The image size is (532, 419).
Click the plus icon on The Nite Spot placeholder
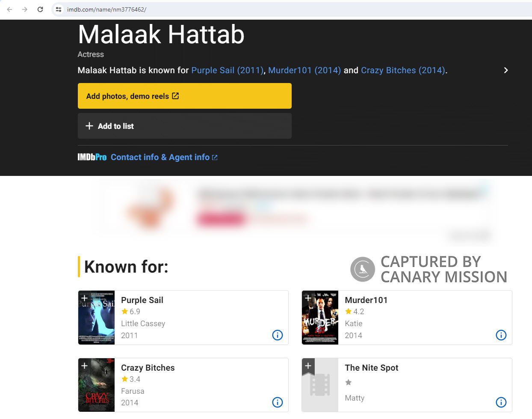(307, 366)
